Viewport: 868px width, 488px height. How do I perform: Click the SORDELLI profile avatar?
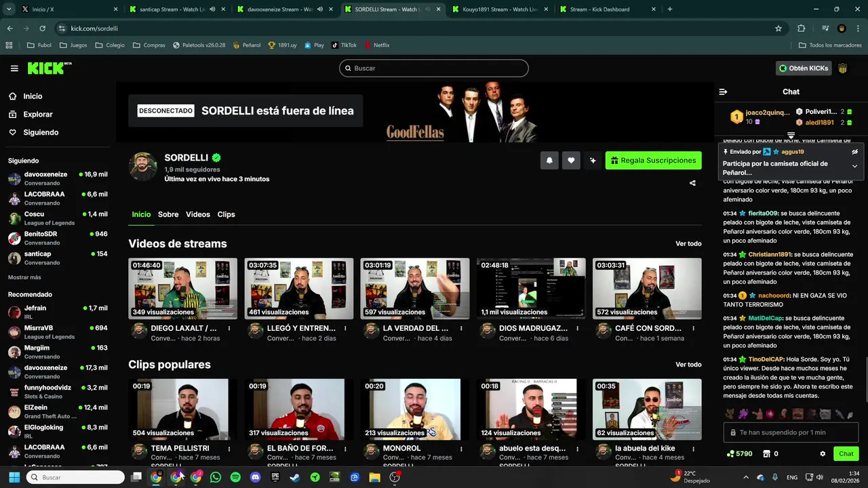[143, 167]
